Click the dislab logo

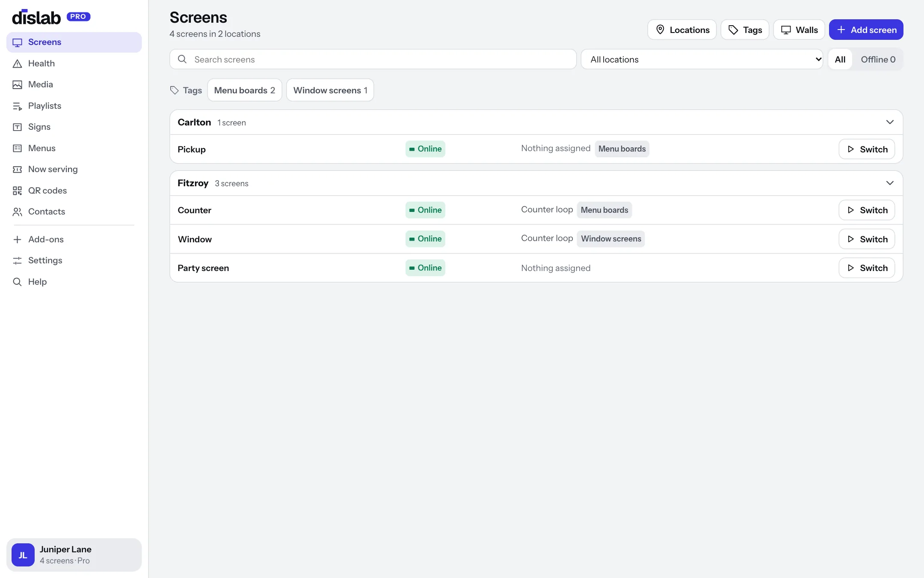36,17
